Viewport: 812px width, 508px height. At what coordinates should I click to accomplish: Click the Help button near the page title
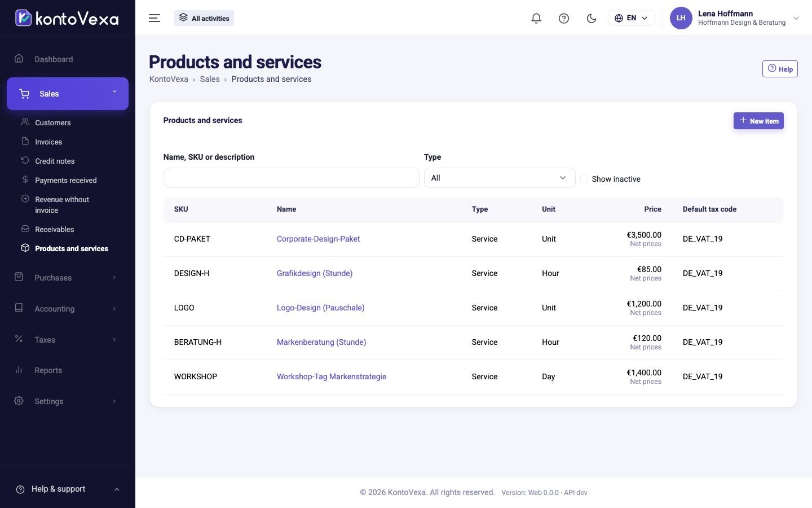[780, 69]
